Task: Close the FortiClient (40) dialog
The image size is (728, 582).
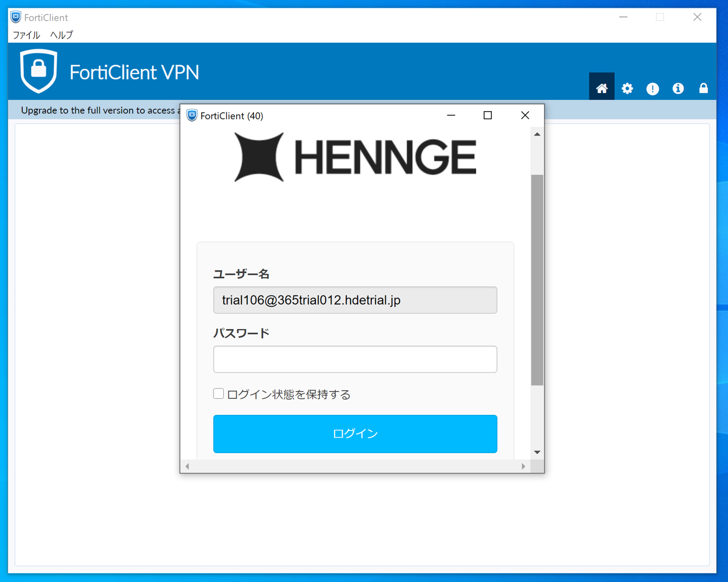Action: click(525, 115)
